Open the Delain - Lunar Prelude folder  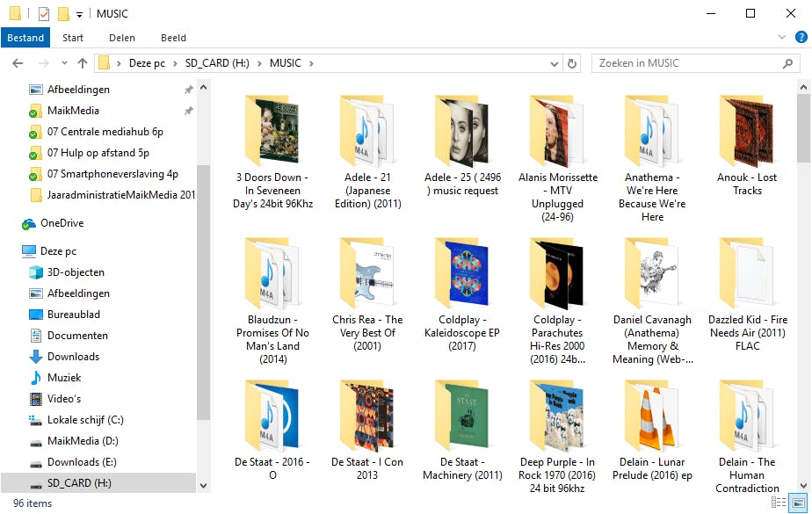click(x=652, y=430)
